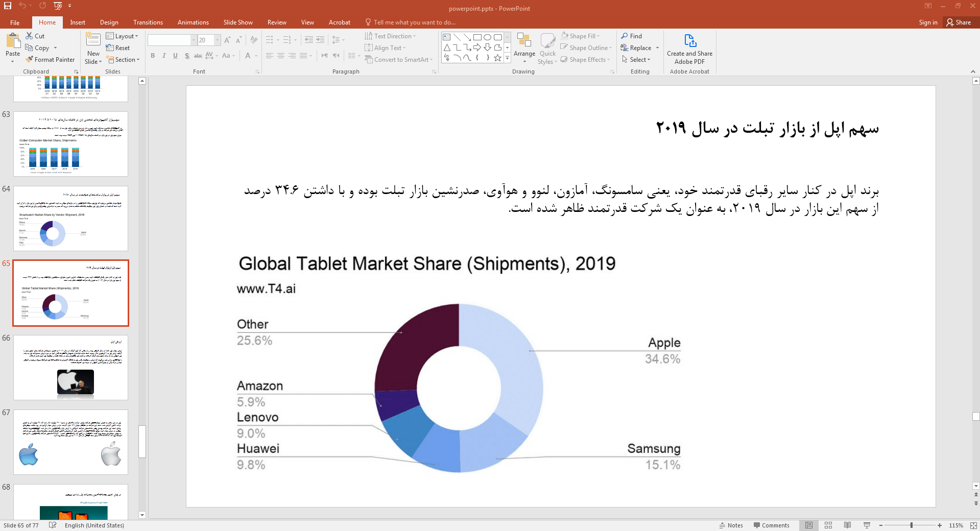Click Create and Share Adobe PDF

689,49
